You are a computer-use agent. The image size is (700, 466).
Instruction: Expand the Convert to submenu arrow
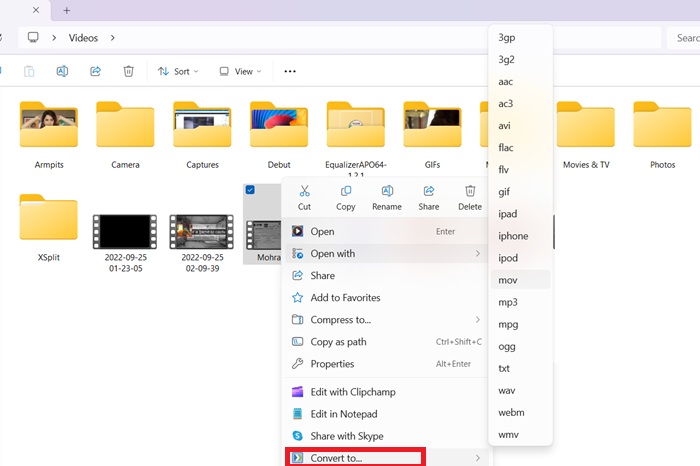coord(478,458)
